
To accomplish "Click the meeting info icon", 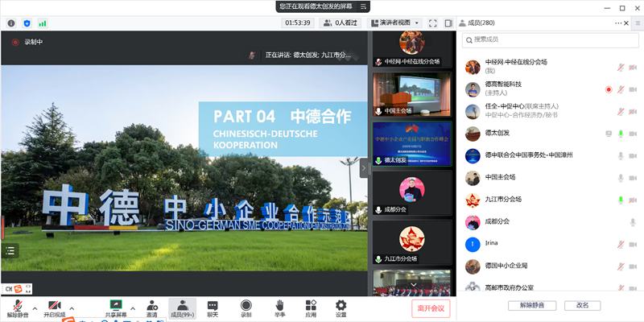I will pos(11,23).
